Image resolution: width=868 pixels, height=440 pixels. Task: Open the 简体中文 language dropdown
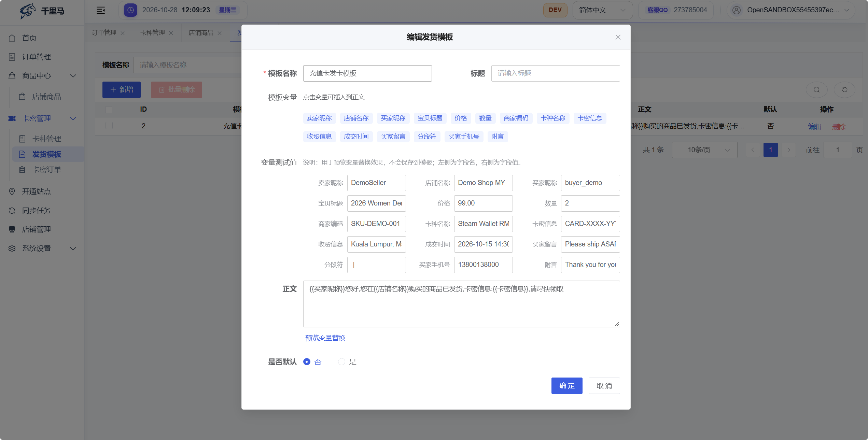coord(602,10)
